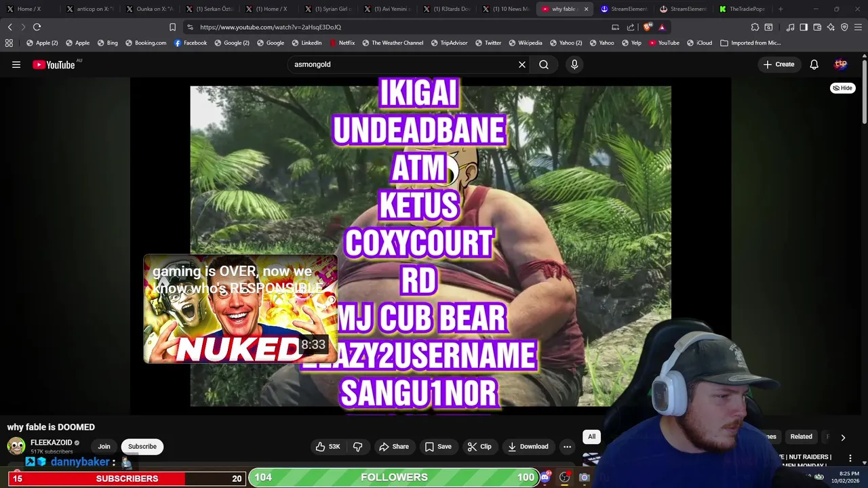Image resolution: width=868 pixels, height=488 pixels.
Task: Open LinkedIn bookmark
Action: pyautogui.click(x=307, y=43)
